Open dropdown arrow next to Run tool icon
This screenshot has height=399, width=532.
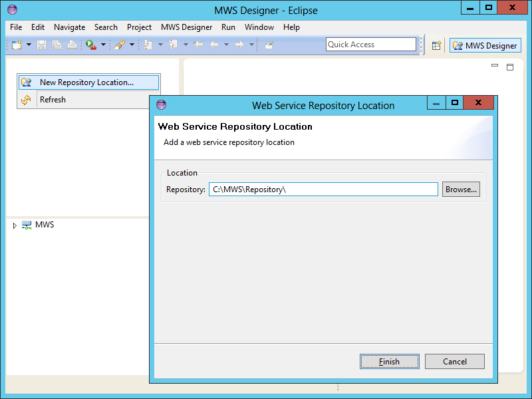103,45
